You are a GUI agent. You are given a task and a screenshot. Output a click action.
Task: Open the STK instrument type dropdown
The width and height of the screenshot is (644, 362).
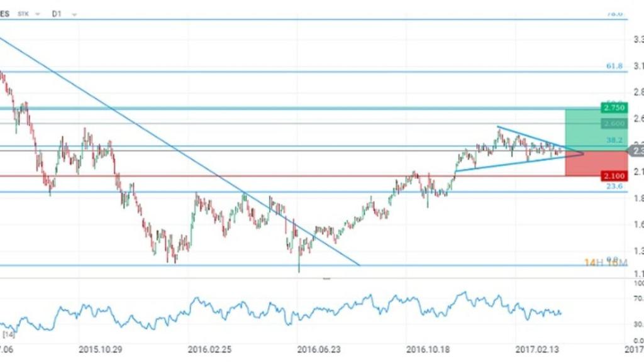coord(30,13)
